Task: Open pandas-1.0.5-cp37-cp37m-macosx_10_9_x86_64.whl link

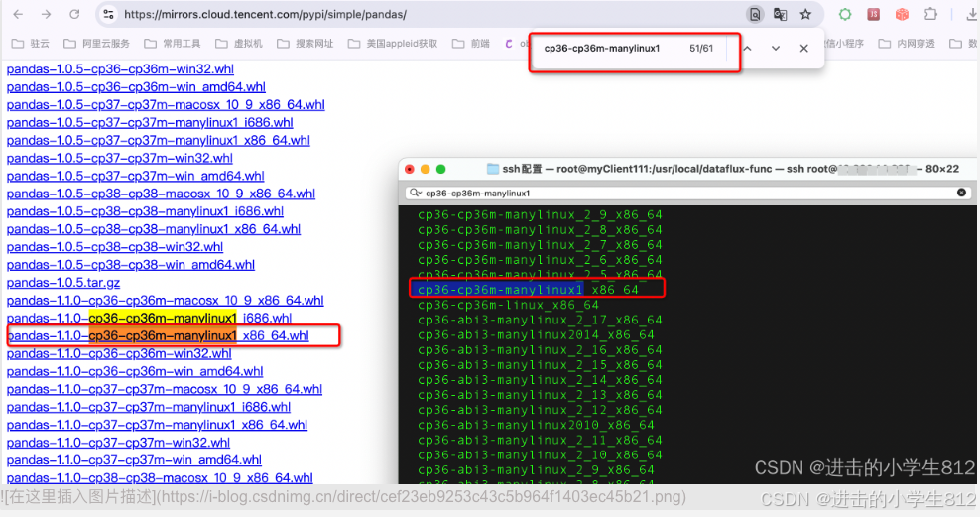Action: click(166, 104)
